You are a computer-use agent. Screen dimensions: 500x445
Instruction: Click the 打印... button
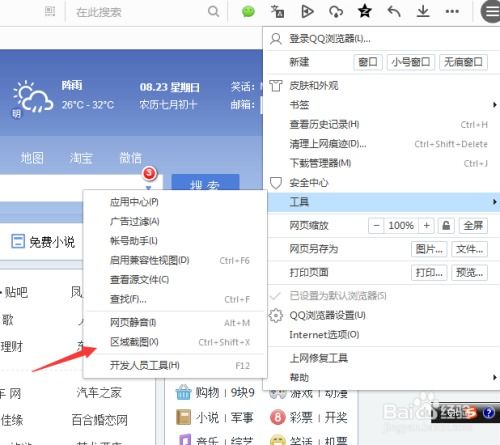429,273
